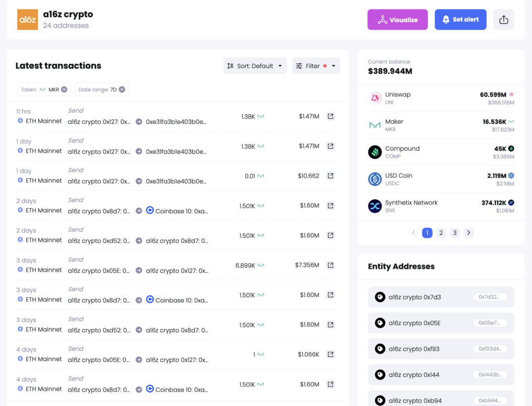This screenshot has height=406, width=532.
Task: Select balance page 2
Action: pyautogui.click(x=441, y=233)
